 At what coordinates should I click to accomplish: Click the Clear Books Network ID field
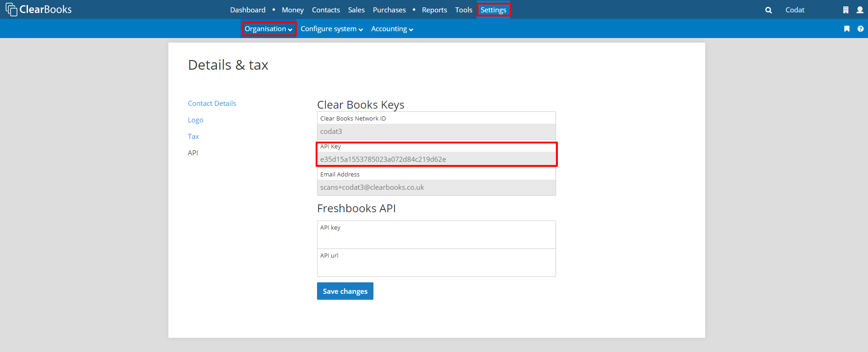click(436, 126)
